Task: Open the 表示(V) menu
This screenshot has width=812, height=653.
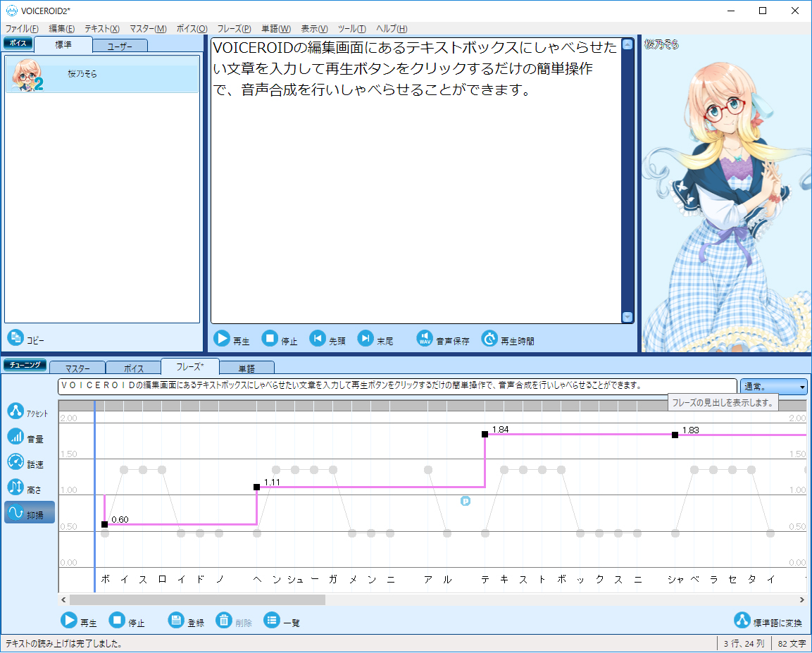Action: tap(314, 28)
